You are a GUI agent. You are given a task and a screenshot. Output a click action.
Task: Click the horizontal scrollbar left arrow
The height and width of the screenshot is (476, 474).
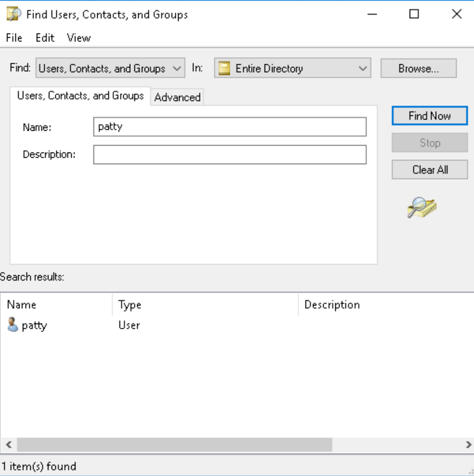point(9,445)
